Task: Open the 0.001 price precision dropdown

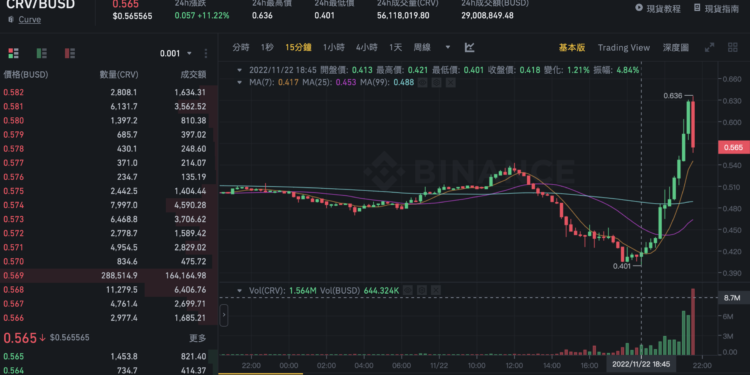Action: click(x=176, y=53)
